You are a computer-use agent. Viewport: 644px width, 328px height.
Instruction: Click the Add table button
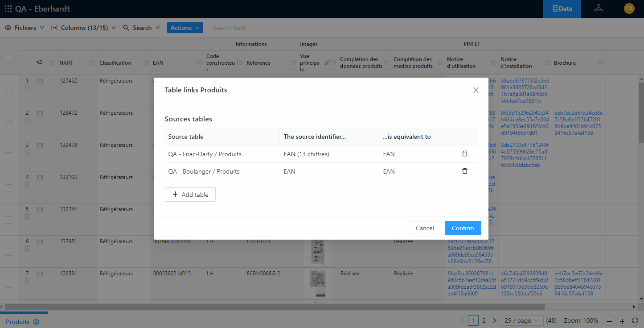[190, 195]
